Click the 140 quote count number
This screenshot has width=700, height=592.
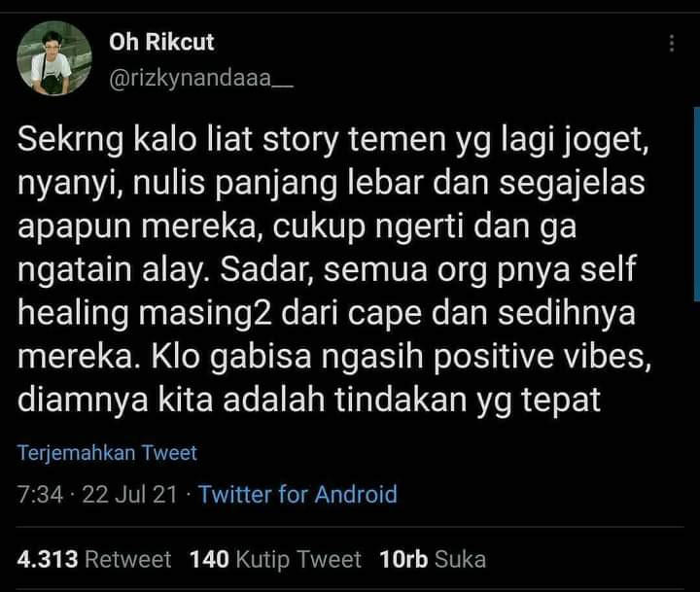pos(209,559)
